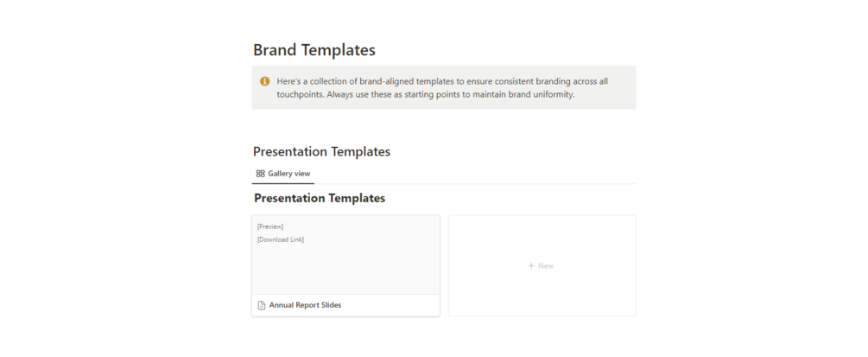Click the blank preview area of Annual Report card
Image resolution: width=868 pixels, height=357 pixels.
pyautogui.click(x=345, y=270)
